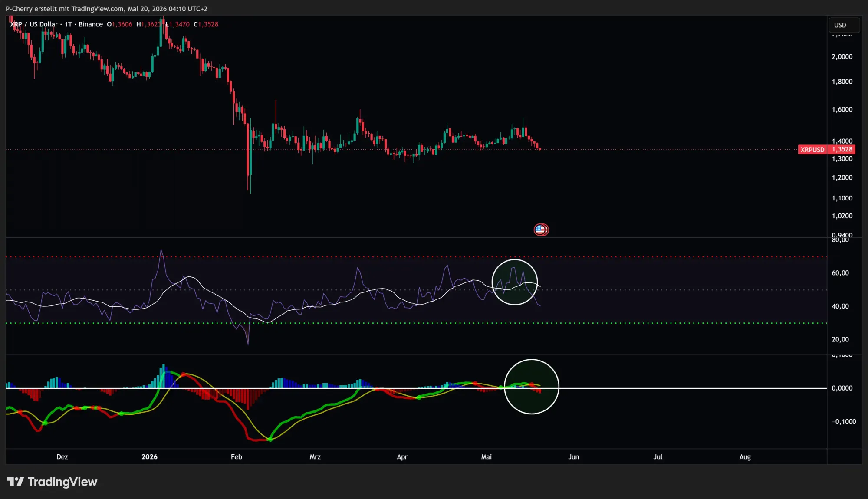The height and width of the screenshot is (499, 868).
Task: Click the 'XRP / US Dollar · 1T · Binance' legend
Action: click(x=56, y=24)
